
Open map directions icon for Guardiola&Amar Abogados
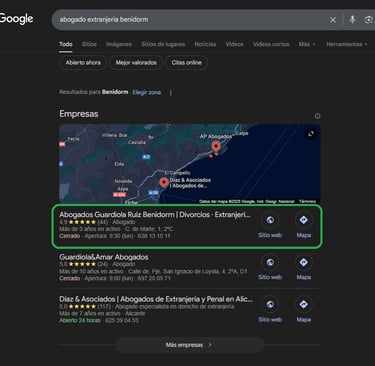tap(303, 262)
